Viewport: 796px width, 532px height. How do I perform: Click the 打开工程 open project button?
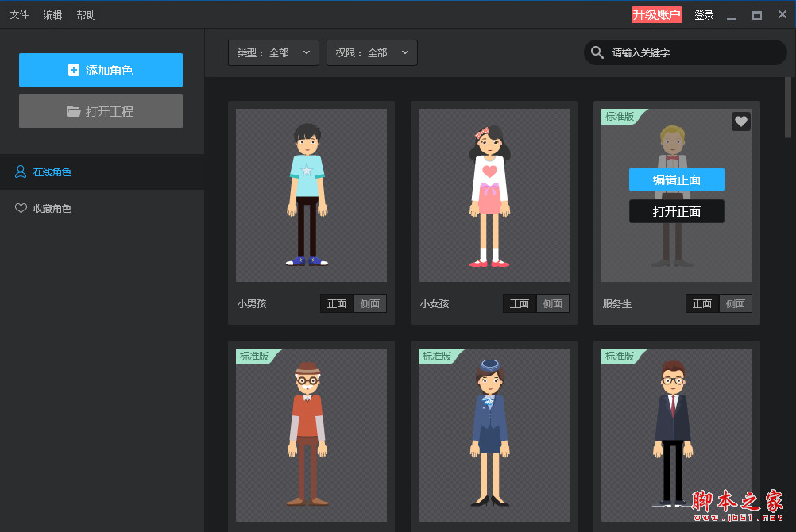[x=101, y=111]
